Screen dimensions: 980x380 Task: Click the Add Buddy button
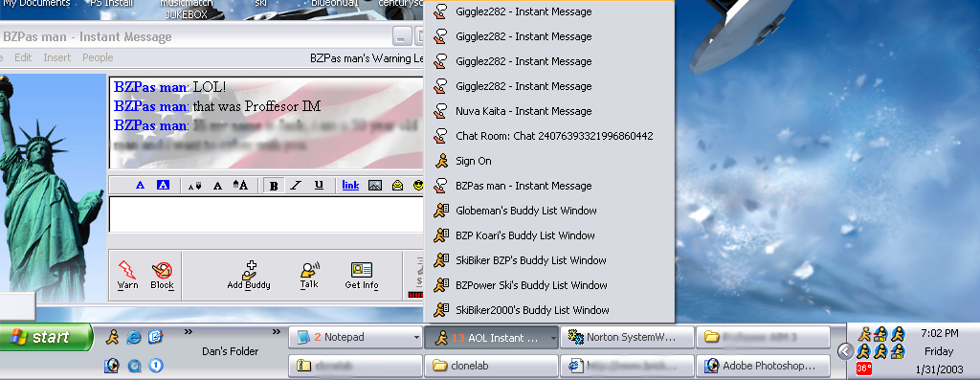pyautogui.click(x=249, y=276)
